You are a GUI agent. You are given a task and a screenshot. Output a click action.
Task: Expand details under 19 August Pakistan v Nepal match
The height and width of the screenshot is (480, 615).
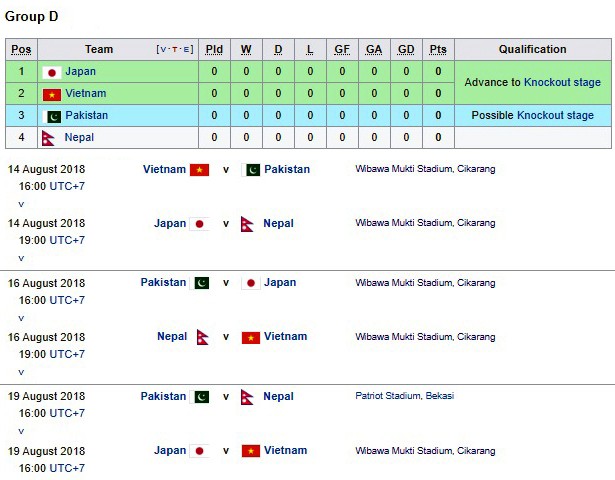pyautogui.click(x=21, y=431)
